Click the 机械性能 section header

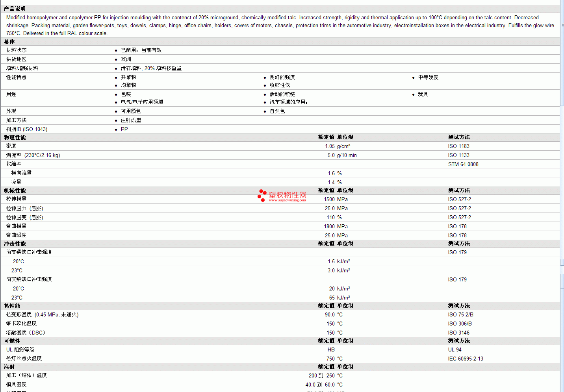coord(15,190)
